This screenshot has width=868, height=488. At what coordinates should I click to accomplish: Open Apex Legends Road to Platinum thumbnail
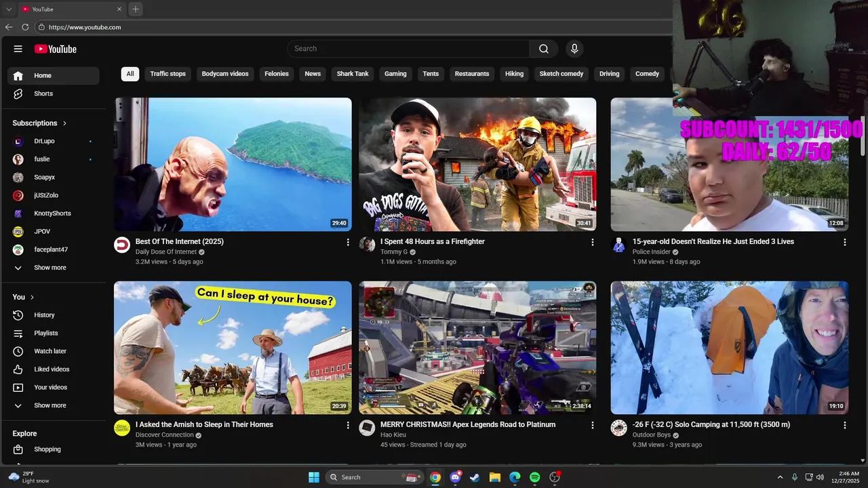tap(477, 348)
